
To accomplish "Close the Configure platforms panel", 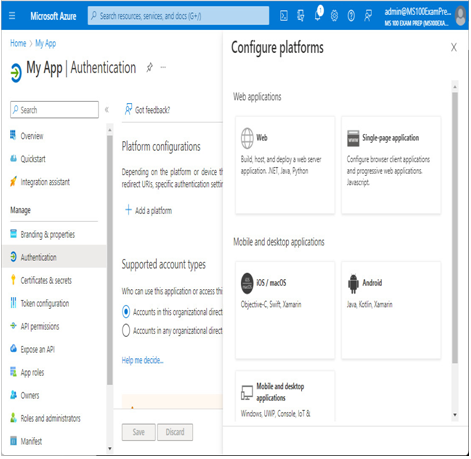I will click(x=454, y=47).
